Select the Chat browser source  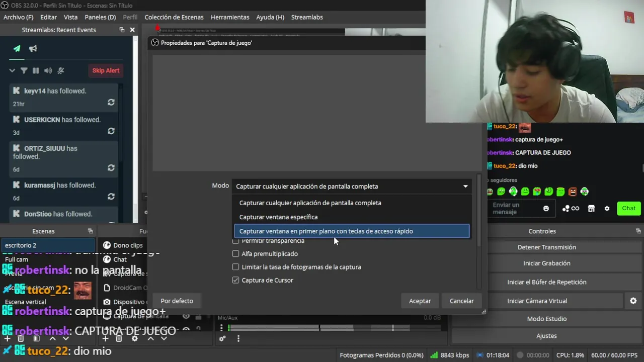click(120, 259)
